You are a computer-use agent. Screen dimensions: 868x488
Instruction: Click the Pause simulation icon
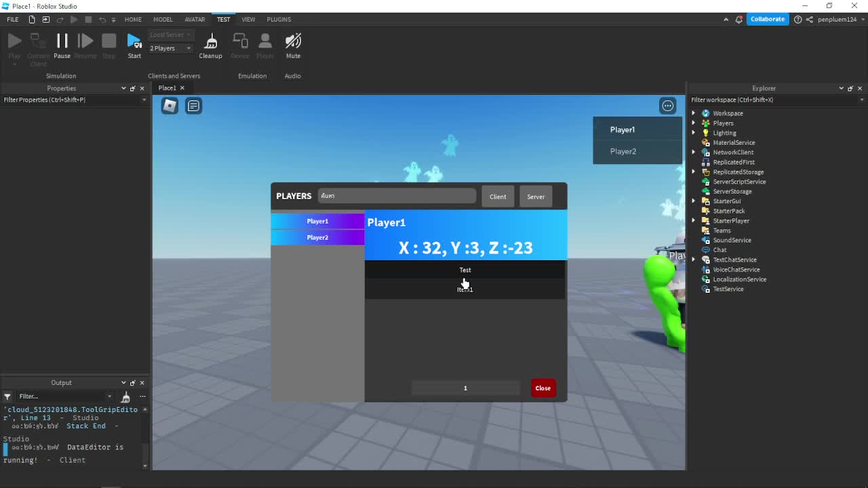[62, 42]
